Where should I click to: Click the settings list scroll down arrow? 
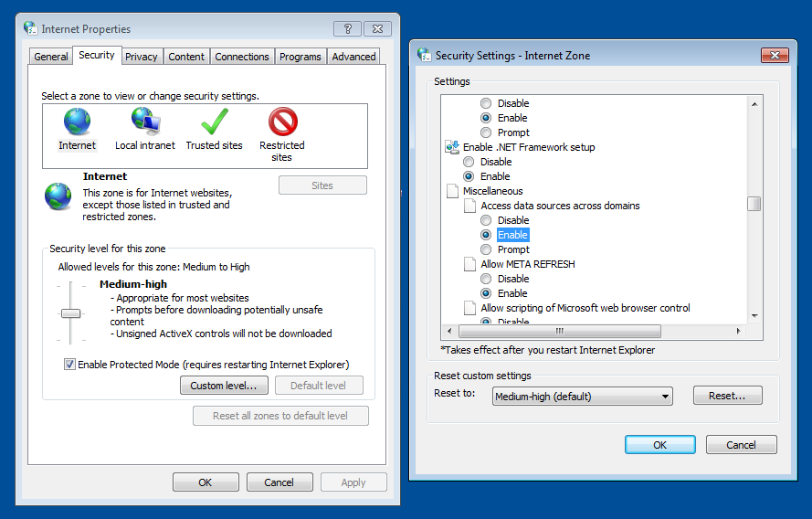point(754,315)
